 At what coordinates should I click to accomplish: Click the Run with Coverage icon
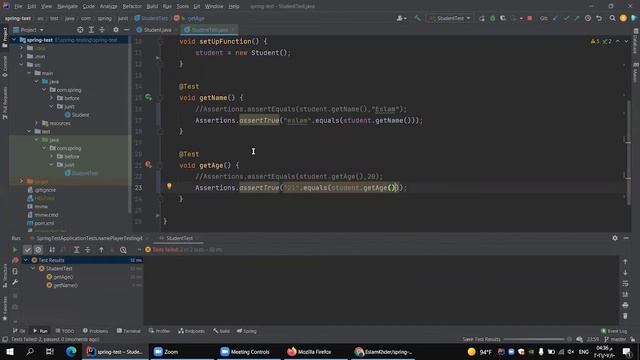click(x=503, y=18)
